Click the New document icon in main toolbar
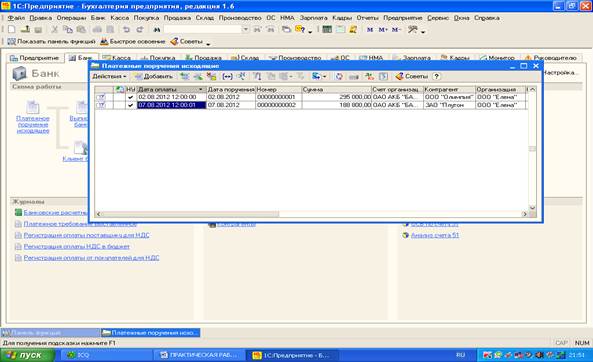The height and width of the screenshot is (362, 593). click(x=12, y=30)
